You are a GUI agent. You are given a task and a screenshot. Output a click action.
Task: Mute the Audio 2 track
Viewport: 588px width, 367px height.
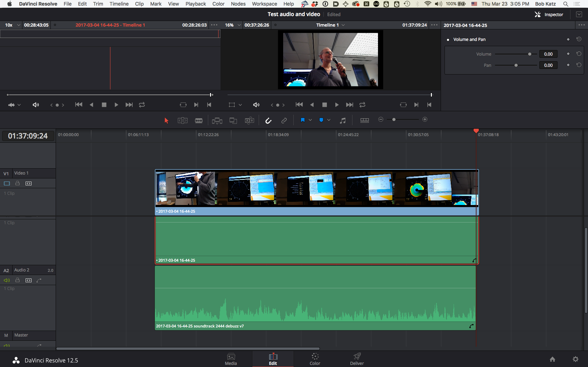point(7,280)
